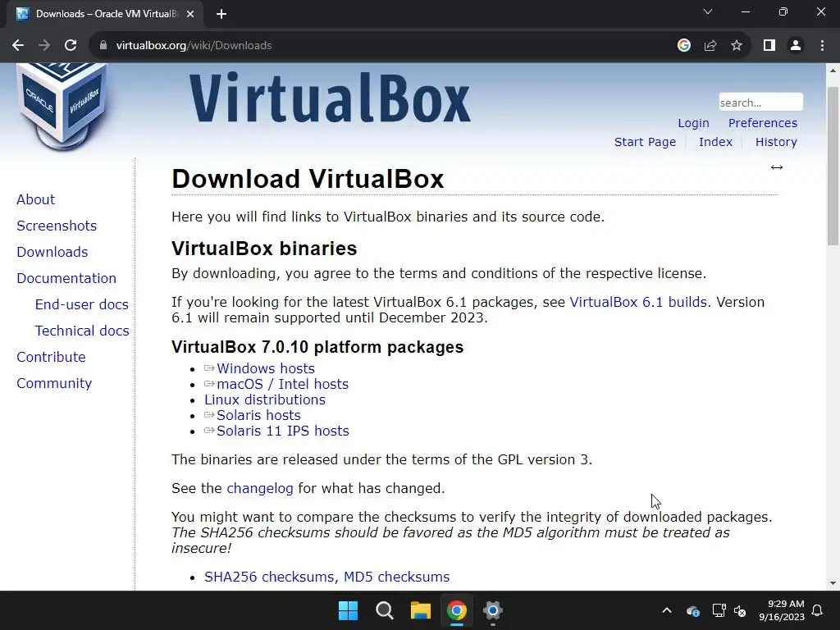Image resolution: width=840 pixels, height=630 pixels.
Task: Go to Start Page
Action: (645, 142)
